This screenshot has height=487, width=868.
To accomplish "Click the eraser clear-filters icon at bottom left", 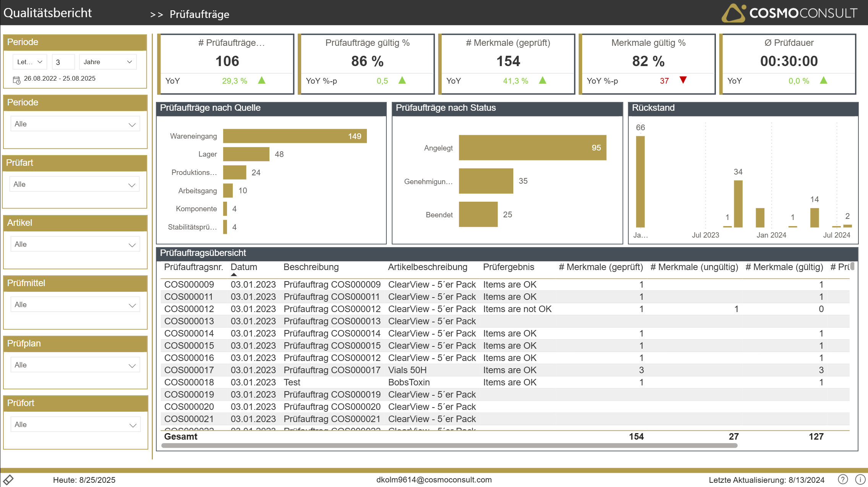I will 8,480.
